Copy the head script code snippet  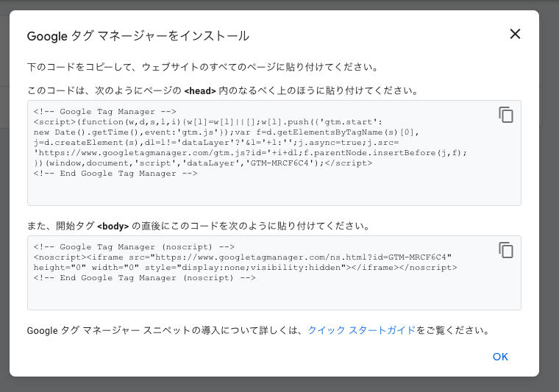(x=506, y=115)
